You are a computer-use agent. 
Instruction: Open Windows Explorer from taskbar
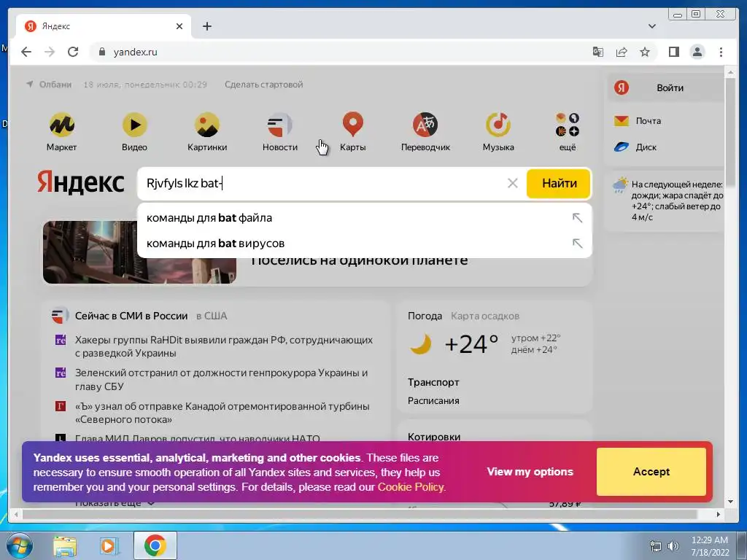pyautogui.click(x=65, y=545)
